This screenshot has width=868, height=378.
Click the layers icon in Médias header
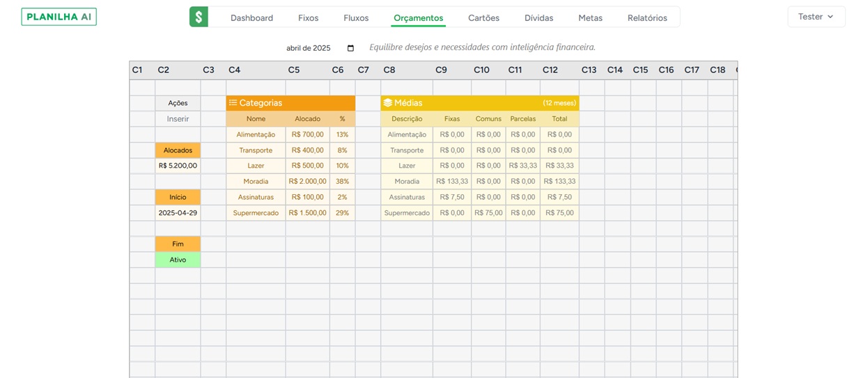coord(387,102)
